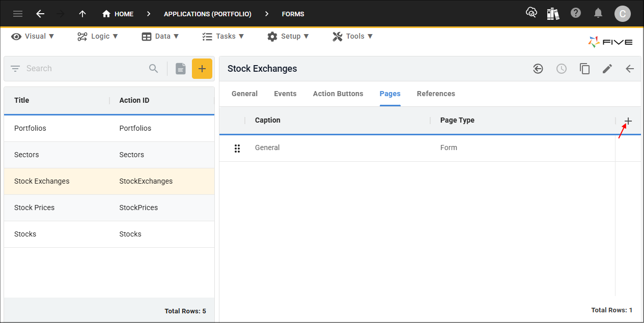
Task: Click the circled back arrow icon
Action: click(x=538, y=69)
